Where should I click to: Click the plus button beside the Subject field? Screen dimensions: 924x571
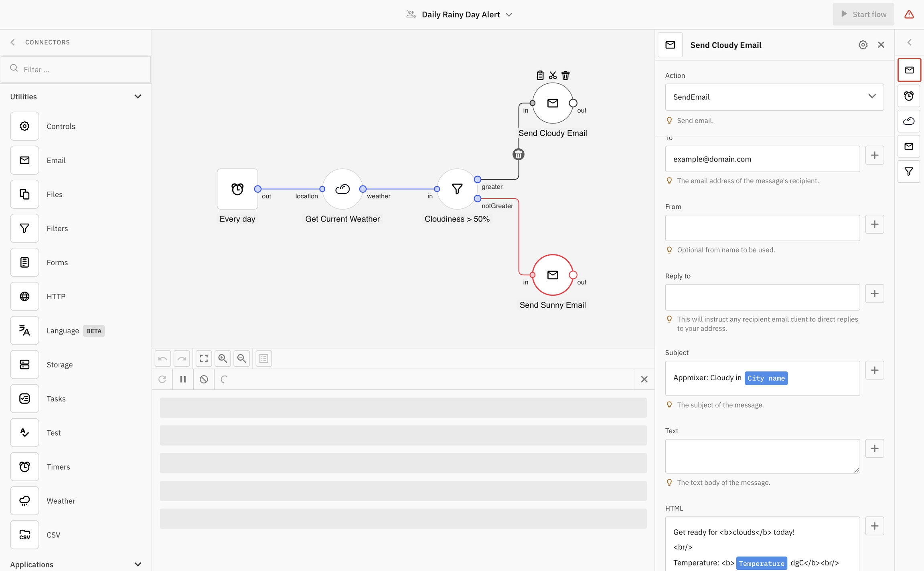click(874, 370)
